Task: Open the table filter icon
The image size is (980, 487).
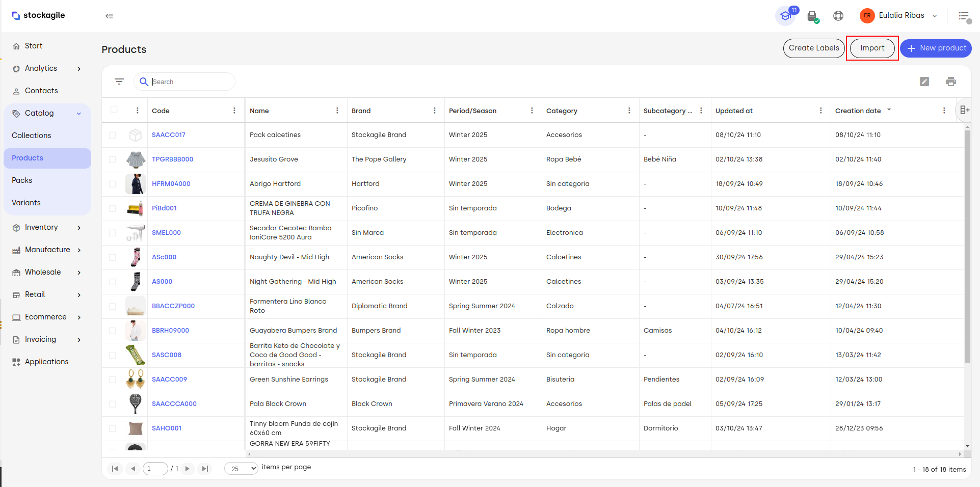Action: point(119,82)
